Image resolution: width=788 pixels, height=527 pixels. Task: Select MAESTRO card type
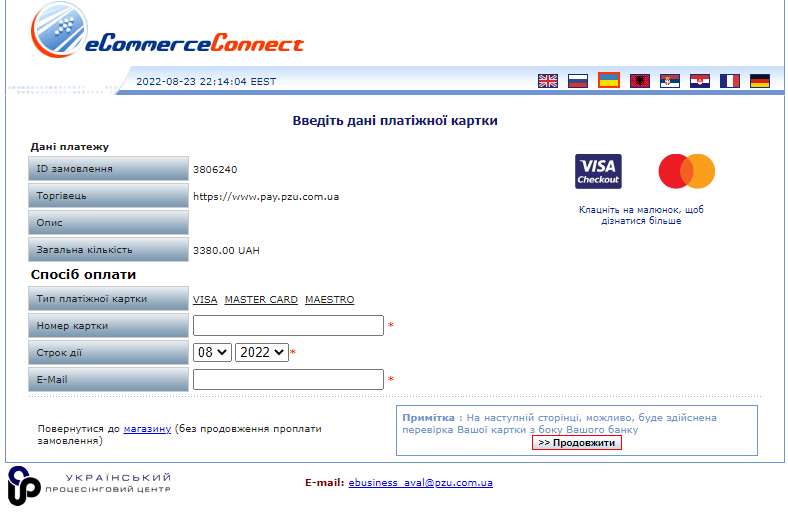(x=329, y=300)
